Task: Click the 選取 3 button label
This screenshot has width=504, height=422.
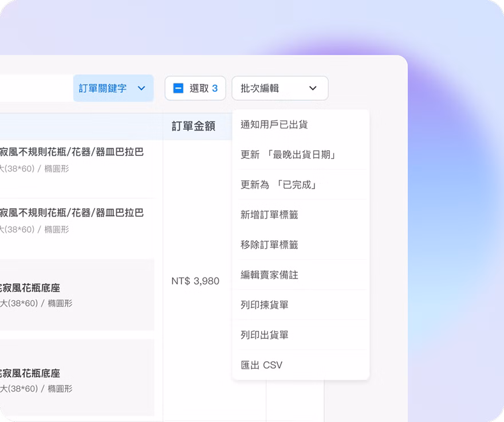Action: [x=203, y=88]
